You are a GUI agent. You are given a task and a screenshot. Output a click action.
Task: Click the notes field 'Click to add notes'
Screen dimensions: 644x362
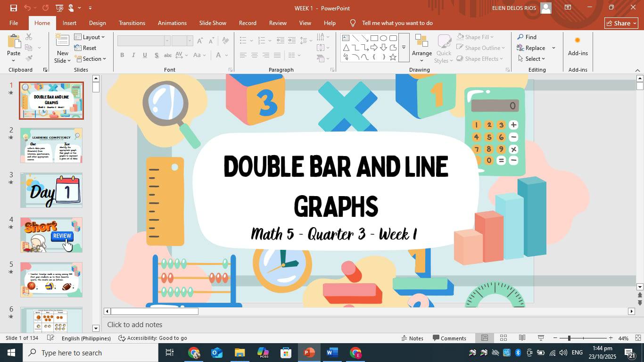point(135,325)
